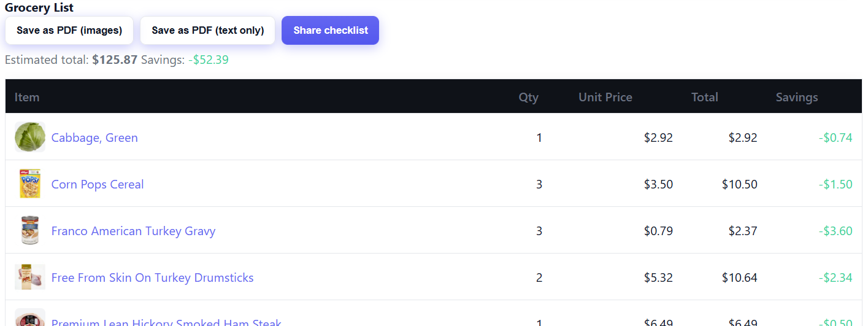Viewport: 868px width, 326px height.
Task: Open Franco American Turkey Gravy link
Action: tap(133, 231)
